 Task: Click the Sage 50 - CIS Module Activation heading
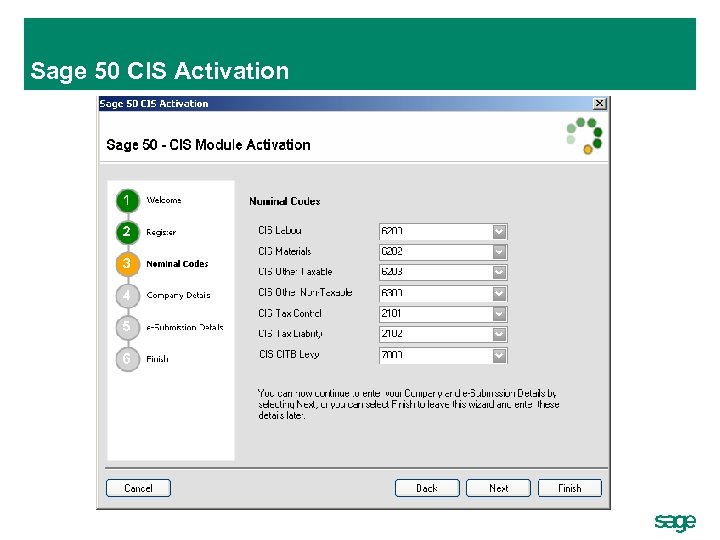(208, 145)
